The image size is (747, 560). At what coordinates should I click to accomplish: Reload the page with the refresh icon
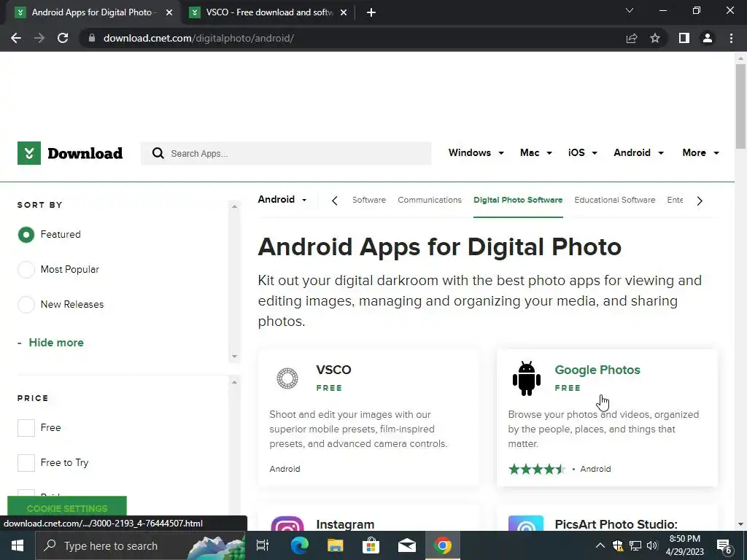pyautogui.click(x=63, y=38)
